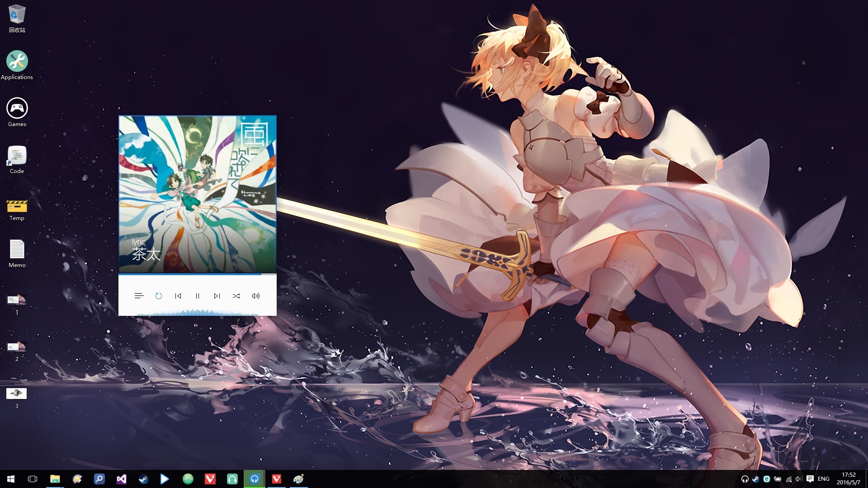Open the ENG input language menu
This screenshot has width=868, height=488.
click(x=824, y=479)
